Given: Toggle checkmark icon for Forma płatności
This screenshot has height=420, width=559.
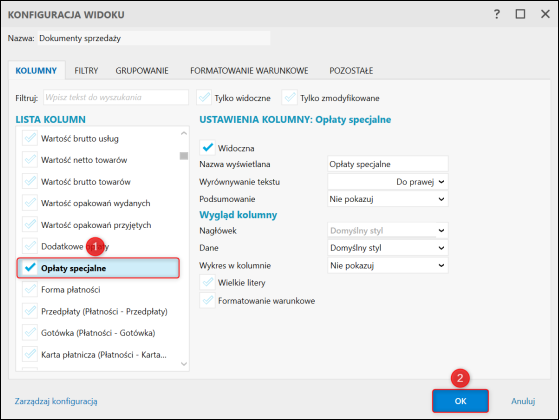Looking at the screenshot, I should tap(30, 289).
